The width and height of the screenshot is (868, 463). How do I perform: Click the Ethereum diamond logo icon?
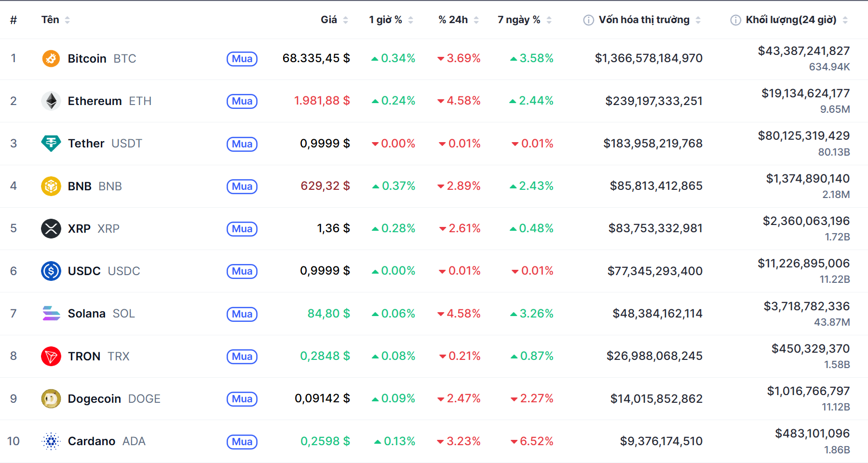click(x=51, y=101)
